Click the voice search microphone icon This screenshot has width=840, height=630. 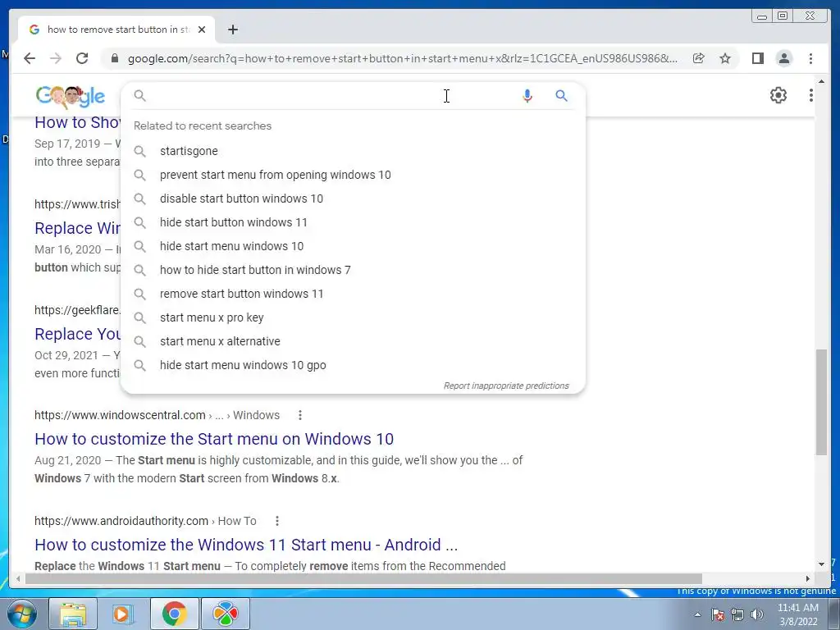[527, 96]
